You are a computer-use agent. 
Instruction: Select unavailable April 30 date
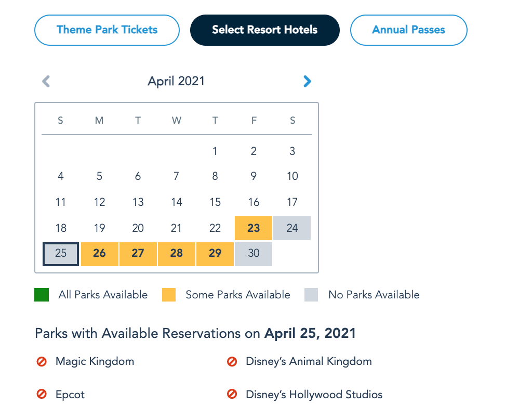coord(254,253)
